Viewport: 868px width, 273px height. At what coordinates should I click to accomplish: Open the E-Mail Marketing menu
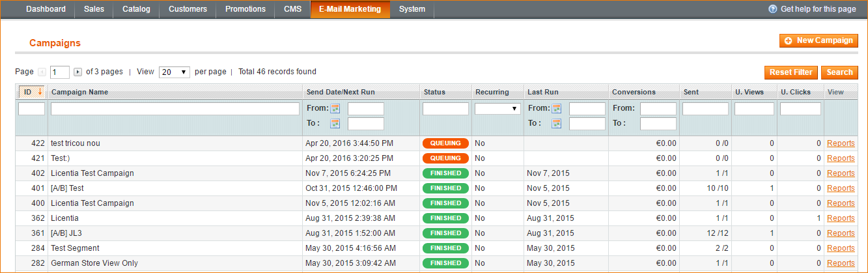coord(350,9)
